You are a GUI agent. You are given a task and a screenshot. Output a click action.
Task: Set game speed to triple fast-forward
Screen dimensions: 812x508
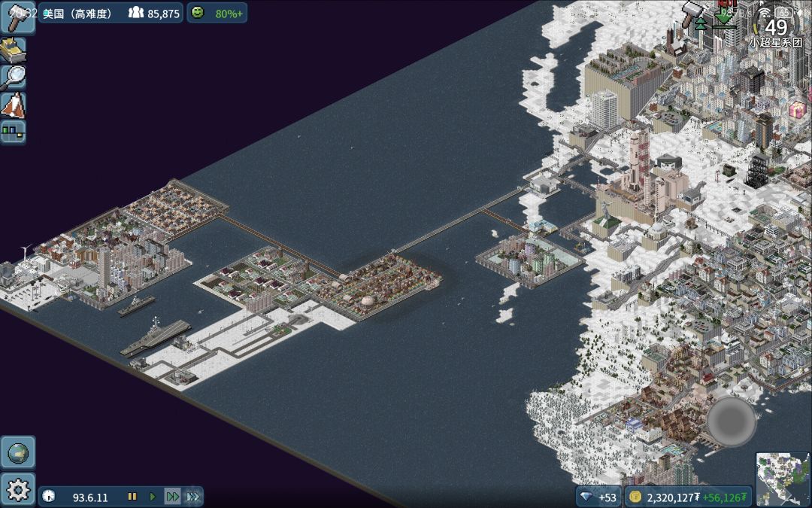193,497
